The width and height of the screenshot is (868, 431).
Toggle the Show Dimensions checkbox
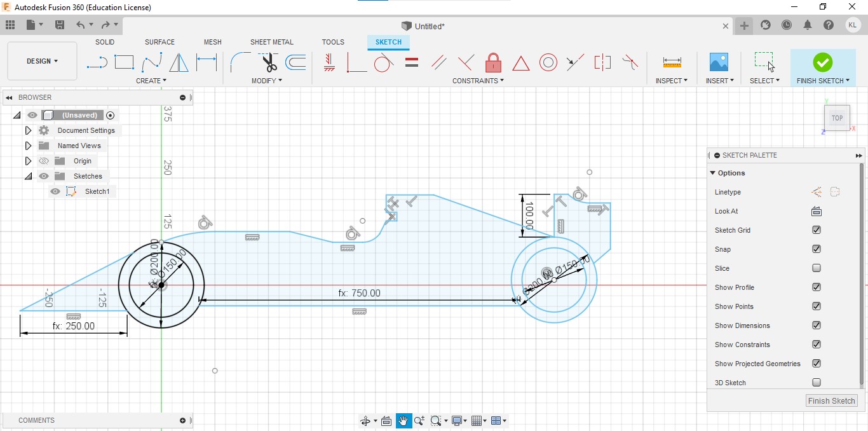coord(817,325)
